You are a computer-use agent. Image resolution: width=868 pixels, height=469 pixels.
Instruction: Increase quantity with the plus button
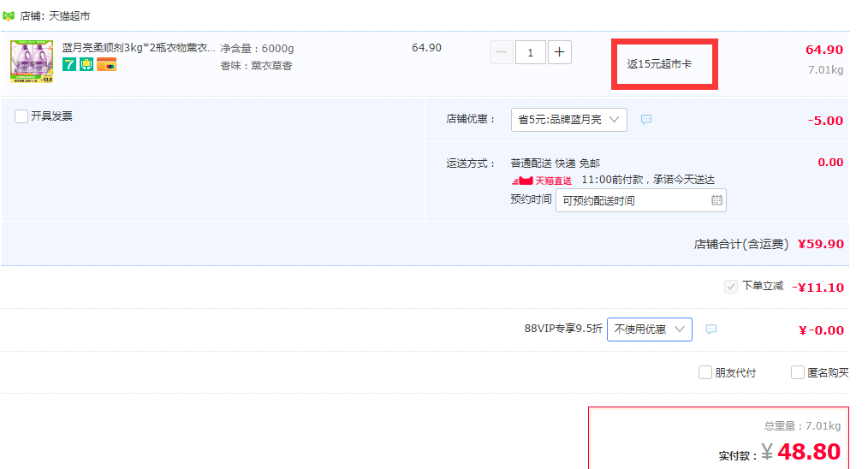[x=560, y=52]
